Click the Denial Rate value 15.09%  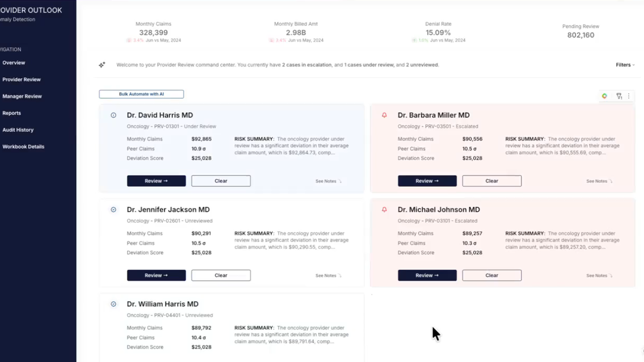tap(438, 33)
